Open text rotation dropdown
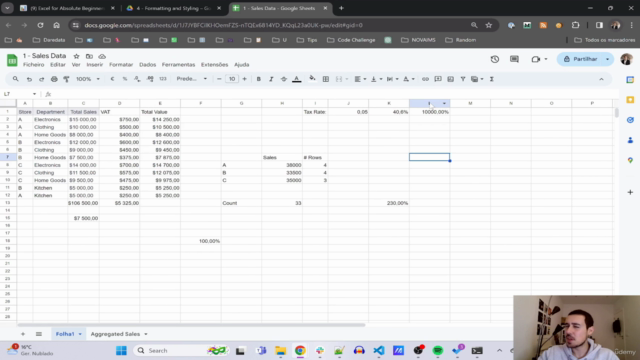This screenshot has width=640, height=360. coord(409,79)
